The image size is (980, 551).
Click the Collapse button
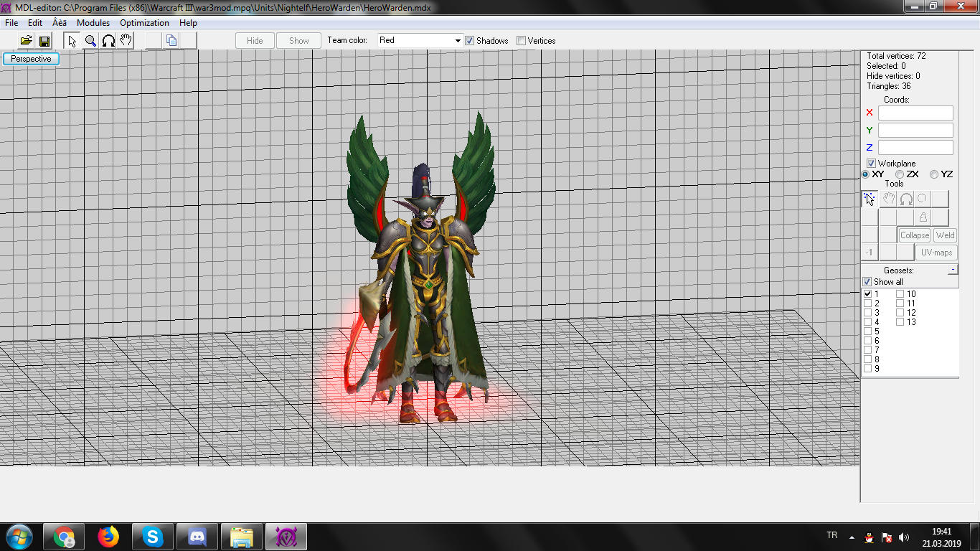[x=915, y=235]
